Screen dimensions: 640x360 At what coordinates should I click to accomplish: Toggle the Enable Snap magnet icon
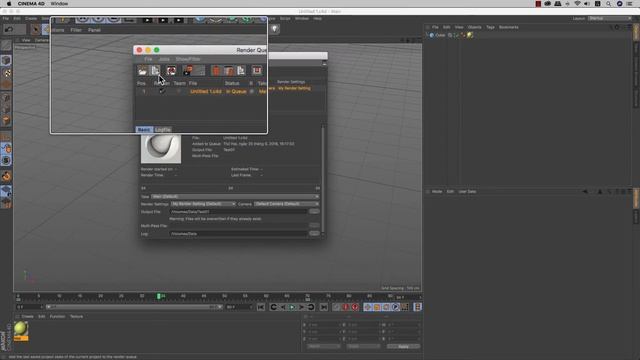coord(6,176)
